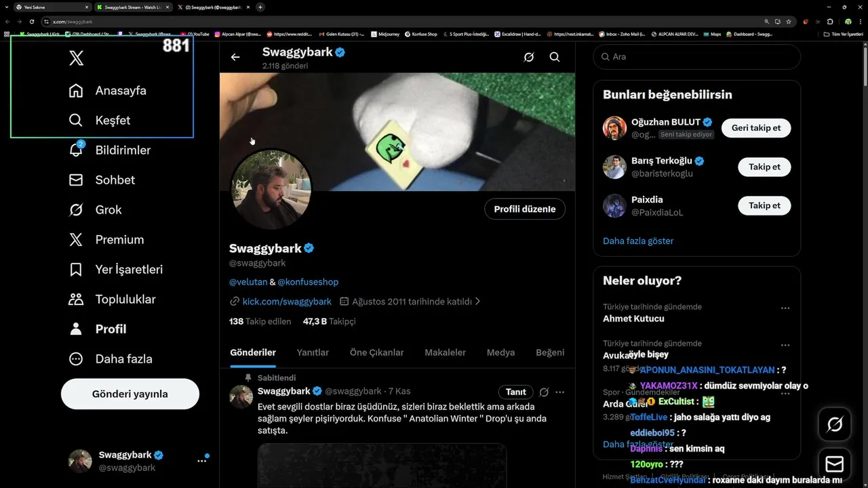
Task: Expand joined date details chevron
Action: click(x=477, y=301)
